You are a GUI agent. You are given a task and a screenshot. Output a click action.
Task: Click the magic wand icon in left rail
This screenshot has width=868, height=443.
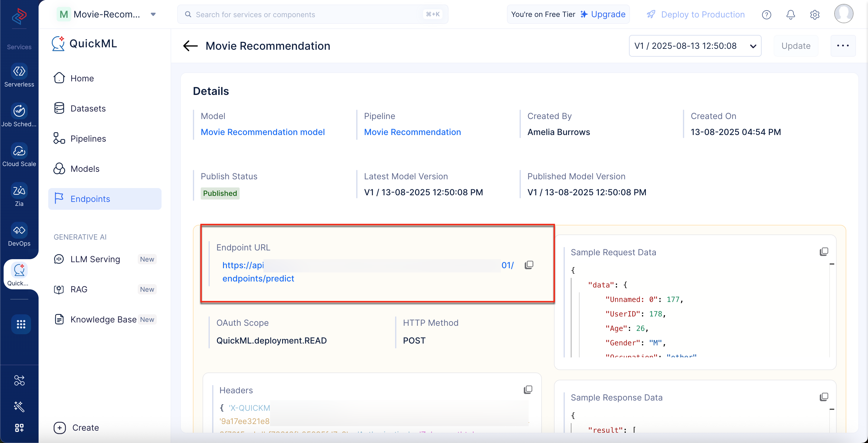pyautogui.click(x=19, y=407)
